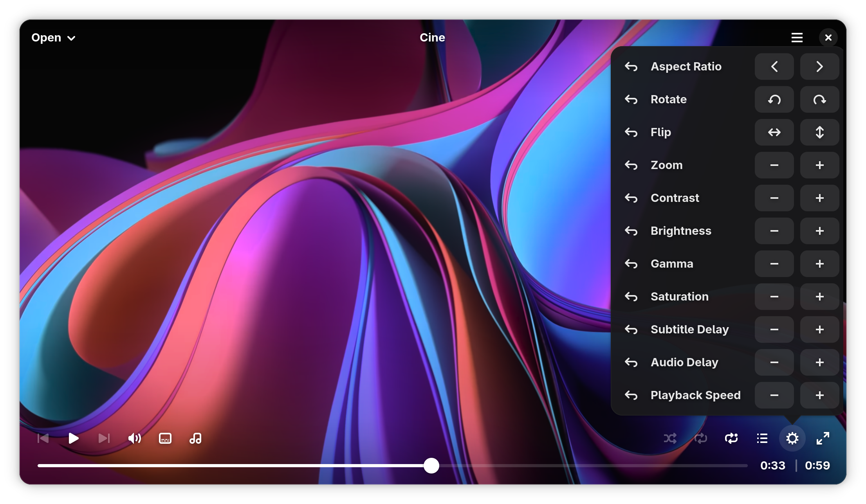
Task: Switch to next aspect ratio
Action: click(x=819, y=67)
